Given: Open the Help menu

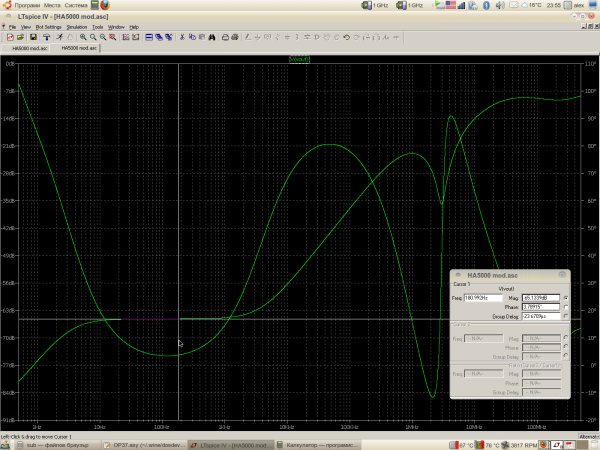Looking at the screenshot, I should (134, 27).
